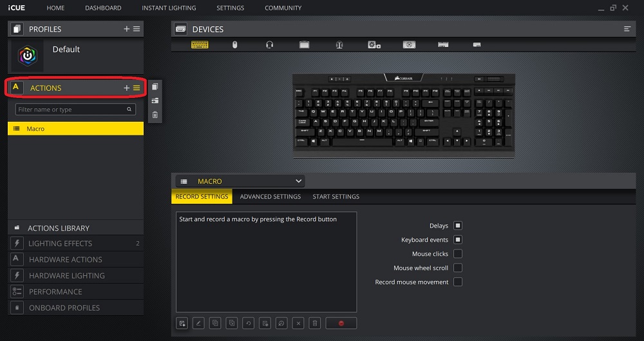This screenshot has height=341, width=644.
Task: Open the Instant Lighting menu
Action: point(169,8)
